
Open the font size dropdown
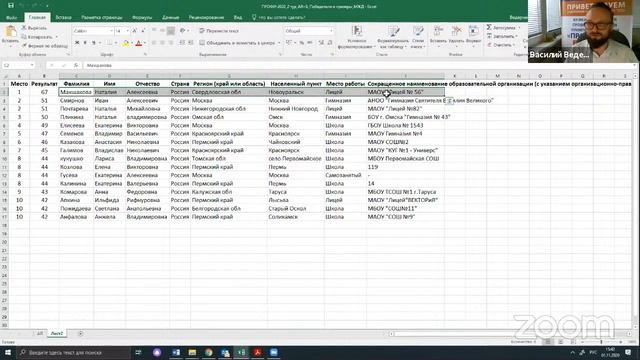coord(127,31)
